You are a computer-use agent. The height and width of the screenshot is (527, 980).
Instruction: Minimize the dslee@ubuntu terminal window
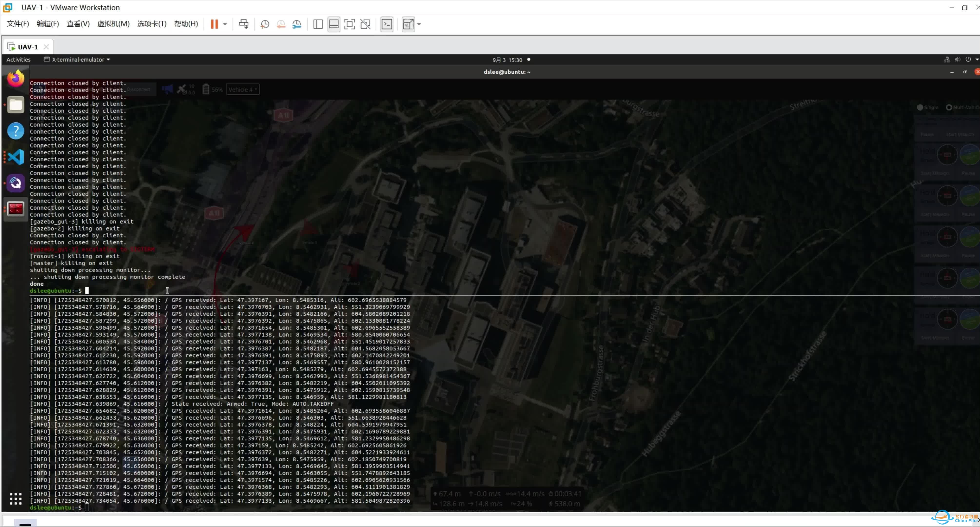pyautogui.click(x=952, y=72)
